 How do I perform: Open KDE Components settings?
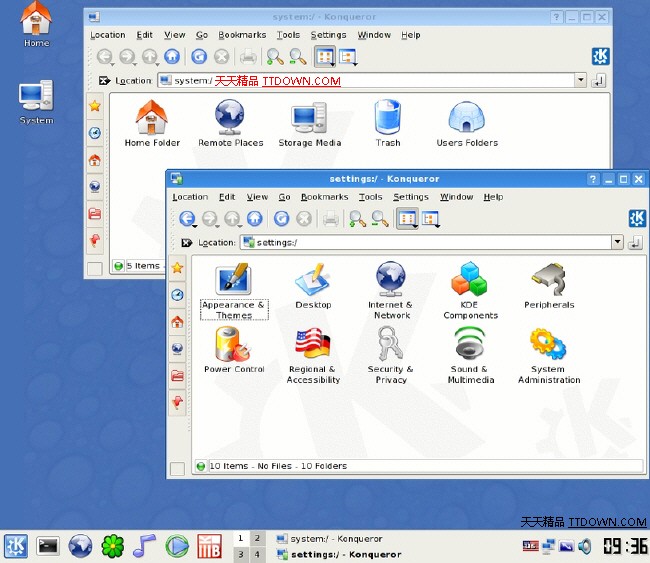(470, 290)
